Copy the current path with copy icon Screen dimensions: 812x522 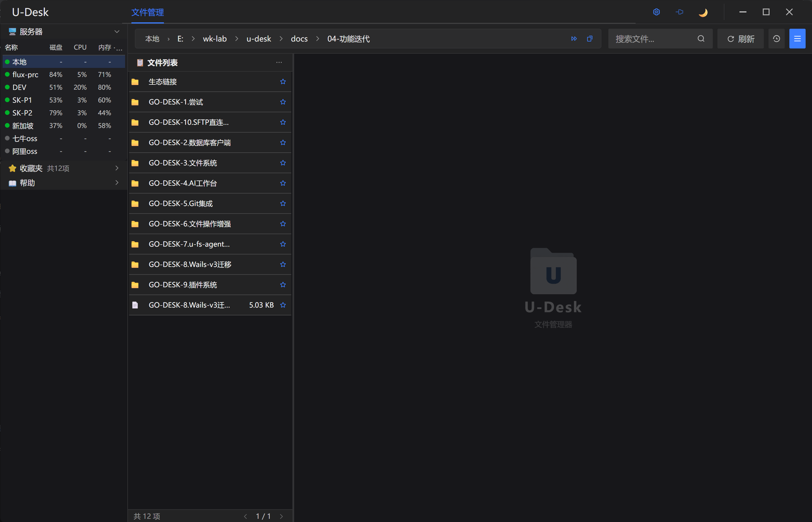[x=590, y=39]
